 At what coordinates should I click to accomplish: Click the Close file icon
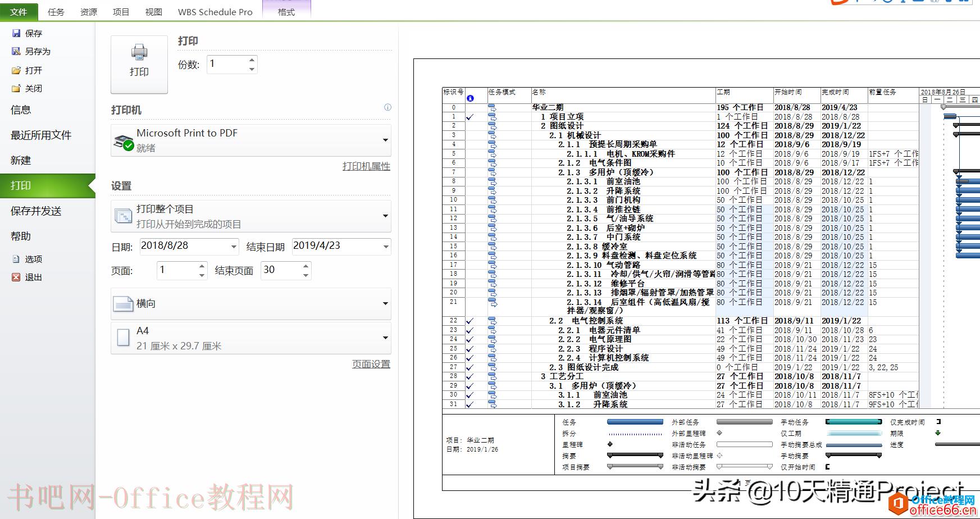point(16,88)
